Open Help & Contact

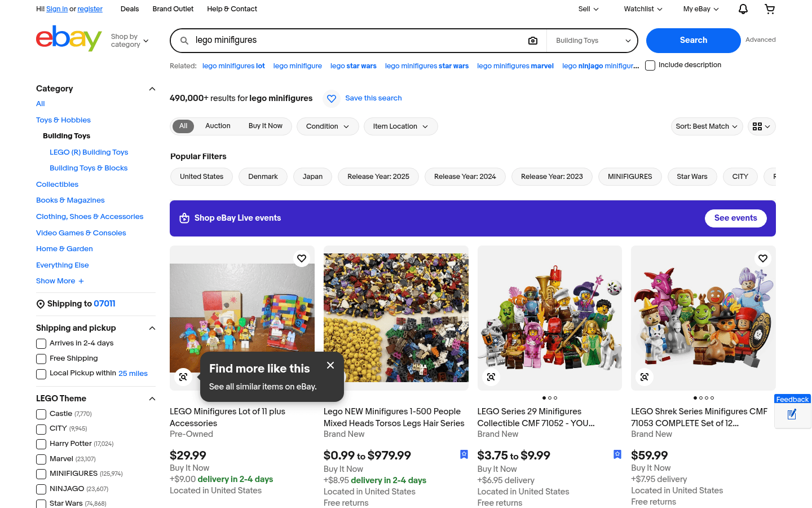(x=232, y=9)
